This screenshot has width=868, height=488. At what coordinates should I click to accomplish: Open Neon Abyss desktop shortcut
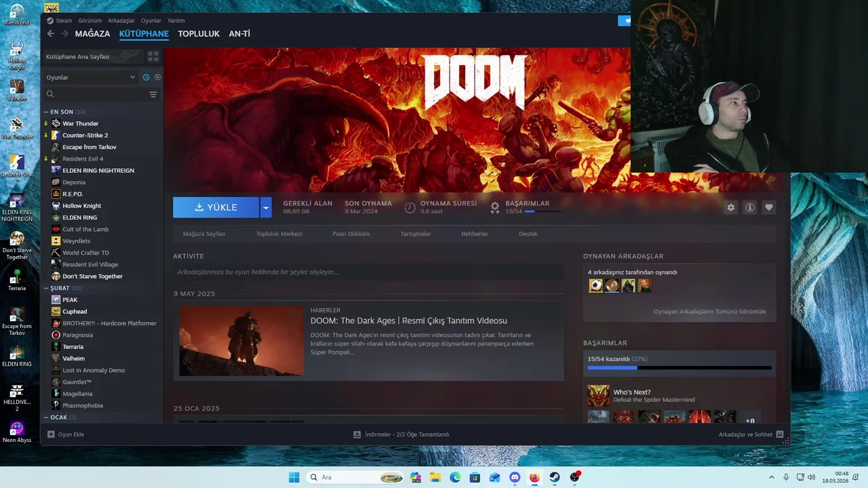pyautogui.click(x=17, y=432)
